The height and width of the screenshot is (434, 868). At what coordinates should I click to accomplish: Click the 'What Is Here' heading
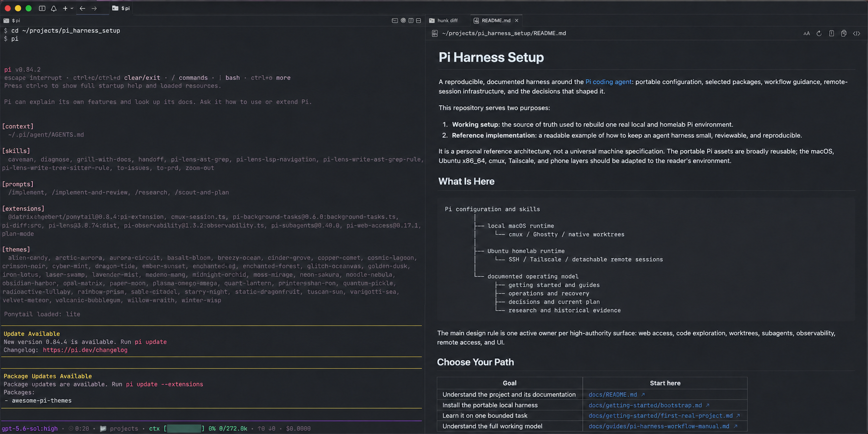466,182
